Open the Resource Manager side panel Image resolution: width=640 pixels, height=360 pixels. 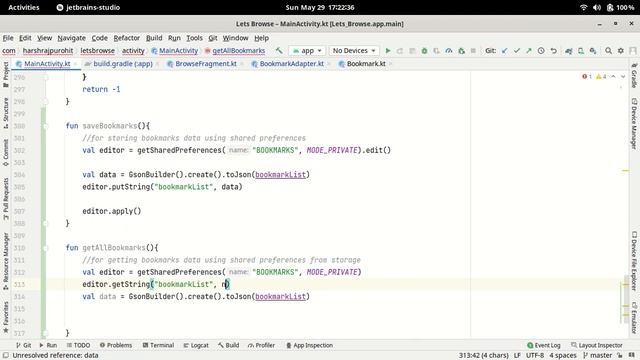point(6,261)
